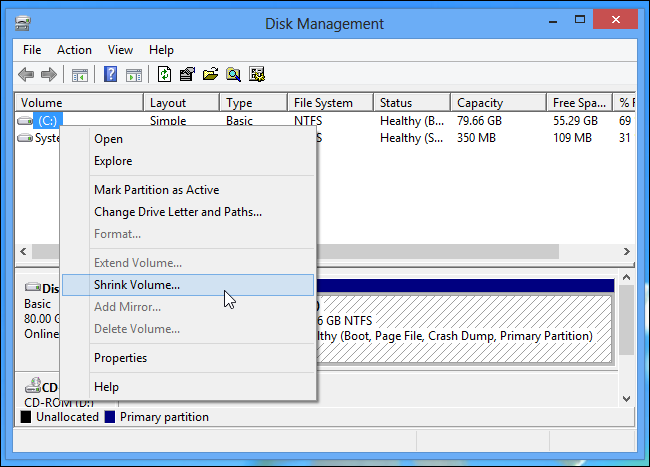Sort by the Capacity column header

click(480, 103)
